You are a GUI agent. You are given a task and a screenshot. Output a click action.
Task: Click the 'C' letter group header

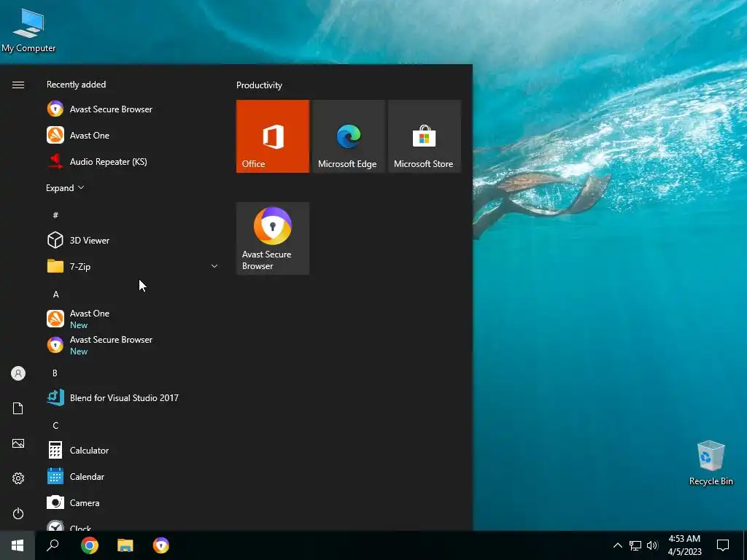(55, 425)
